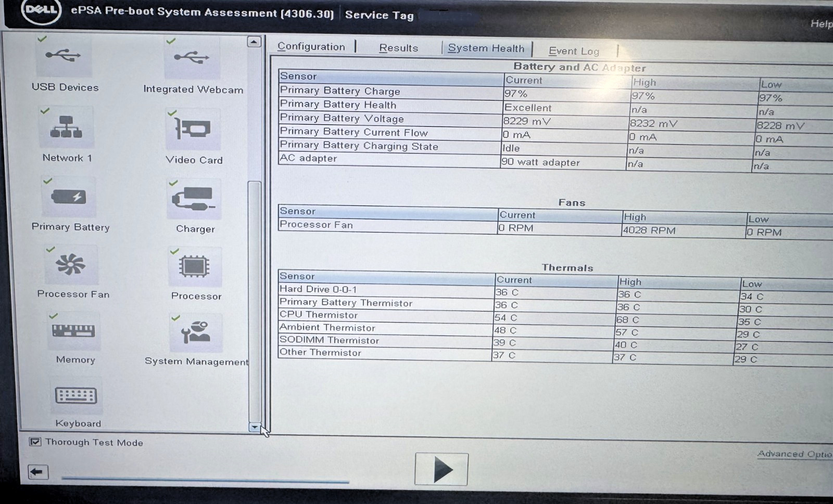The image size is (833, 504).
Task: Click the test progress bar
Action: (x=205, y=479)
